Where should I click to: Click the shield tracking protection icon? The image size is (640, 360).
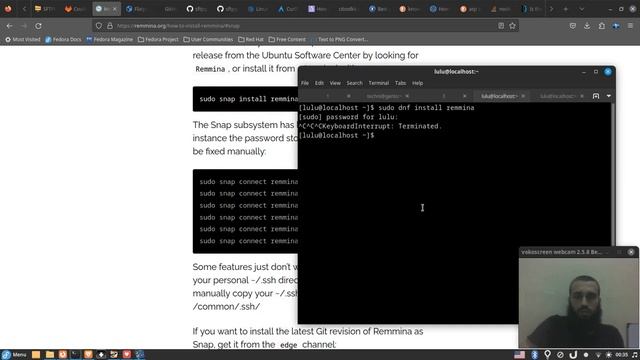tap(99, 26)
